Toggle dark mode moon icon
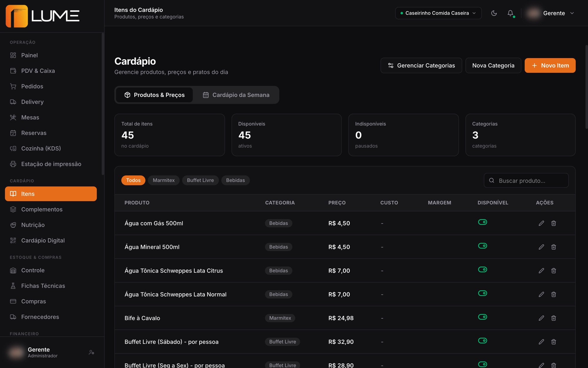Viewport: 588px width, 368px height. (x=494, y=13)
